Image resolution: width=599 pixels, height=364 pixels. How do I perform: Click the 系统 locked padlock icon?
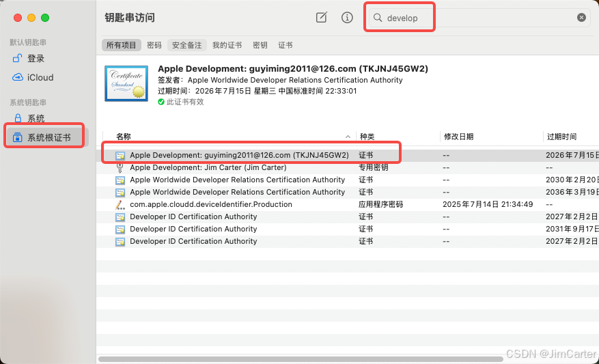18,118
